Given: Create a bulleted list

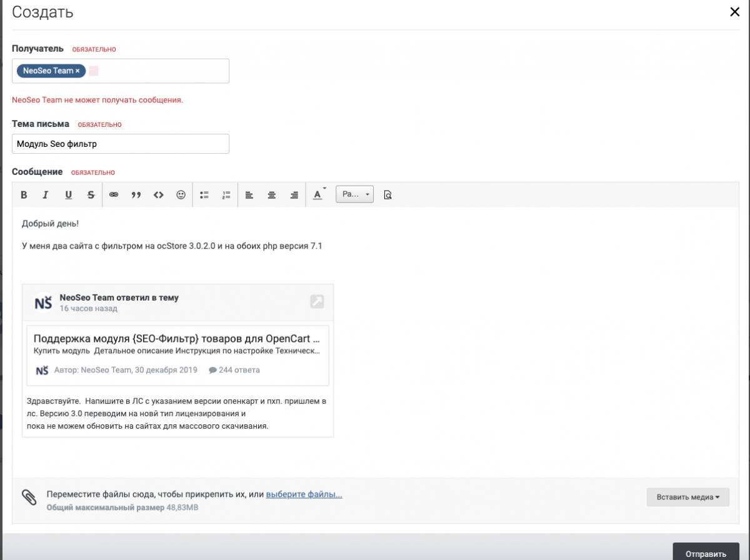Looking at the screenshot, I should tap(204, 194).
